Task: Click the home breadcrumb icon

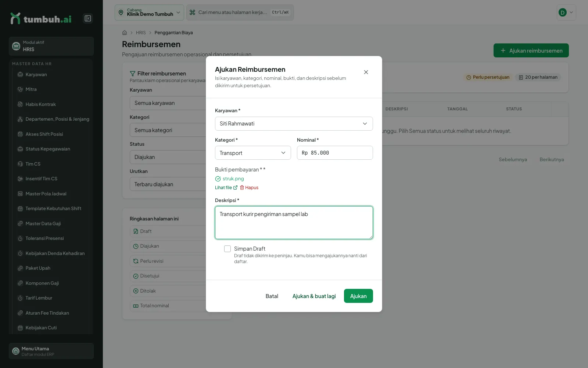Action: (x=125, y=33)
